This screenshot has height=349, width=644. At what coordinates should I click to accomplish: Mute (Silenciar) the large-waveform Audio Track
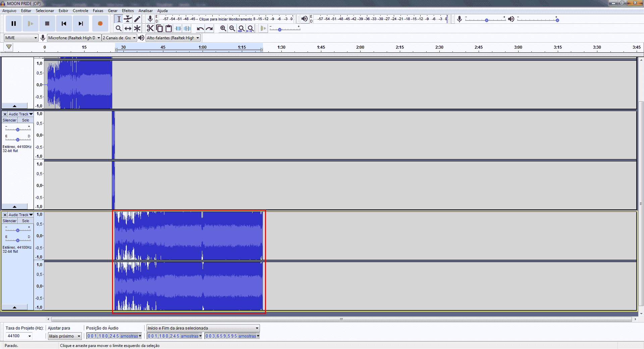[10, 221]
